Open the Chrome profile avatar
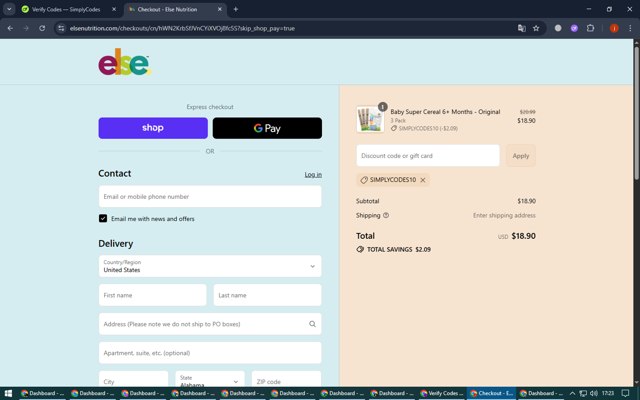Image resolution: width=640 pixels, height=400 pixels. 614,28
